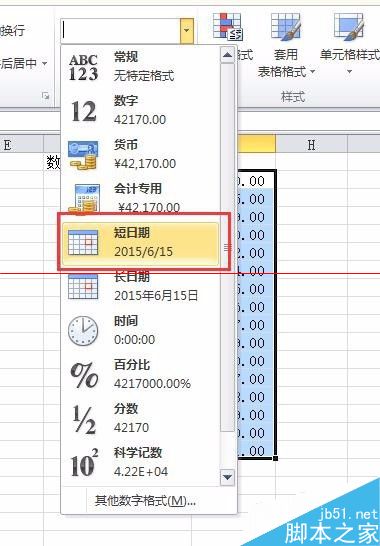Open alignment group dialog launcher

(45, 96)
